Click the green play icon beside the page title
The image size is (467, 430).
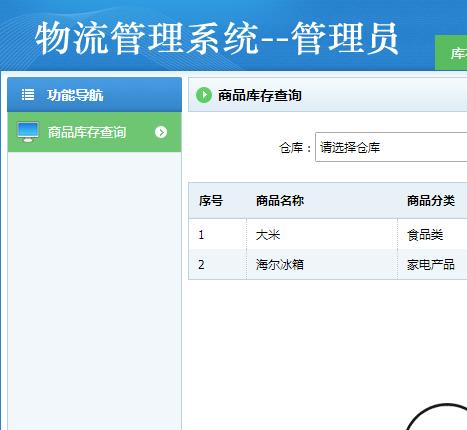(x=204, y=95)
